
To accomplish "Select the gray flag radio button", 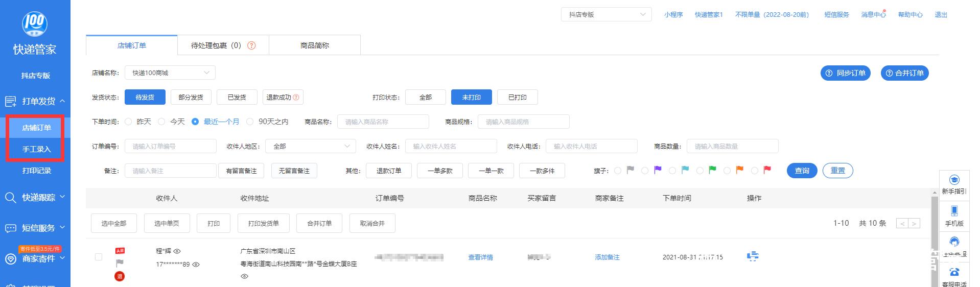I will (618, 171).
